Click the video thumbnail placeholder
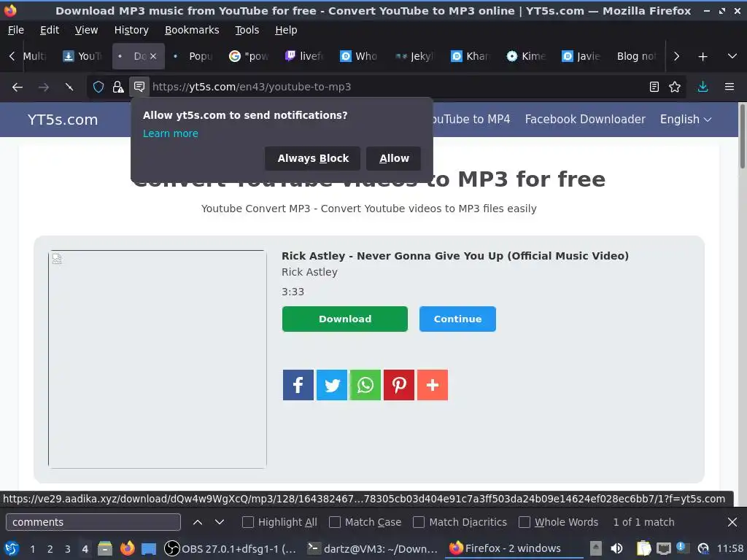The height and width of the screenshot is (560, 747). pyautogui.click(x=158, y=359)
